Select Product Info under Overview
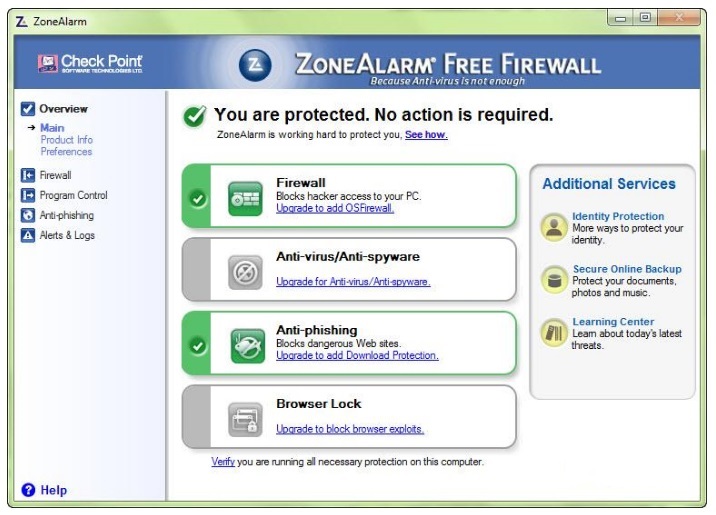Image resolution: width=716 pixels, height=515 pixels. (66, 140)
